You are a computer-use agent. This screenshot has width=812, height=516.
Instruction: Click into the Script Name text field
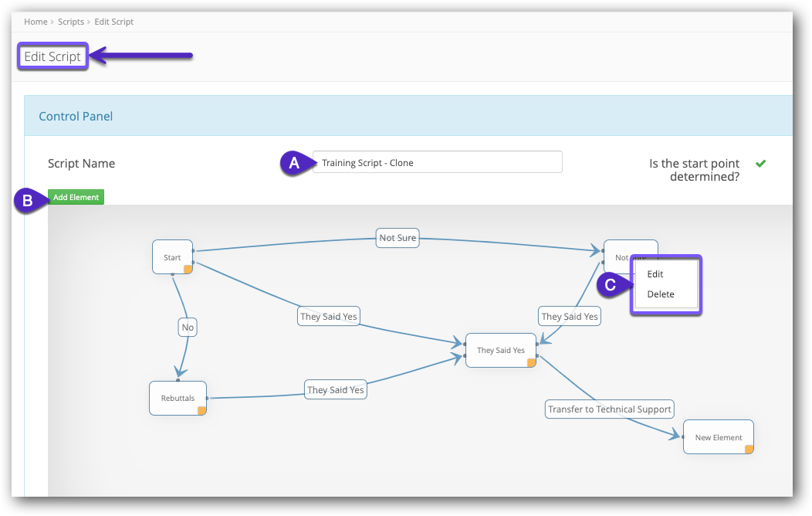tap(437, 162)
